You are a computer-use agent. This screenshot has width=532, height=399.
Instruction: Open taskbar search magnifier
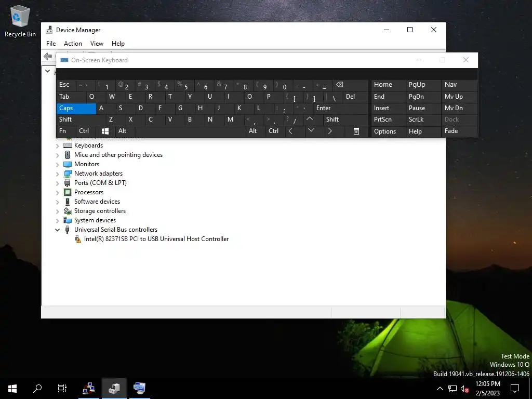coord(37,389)
